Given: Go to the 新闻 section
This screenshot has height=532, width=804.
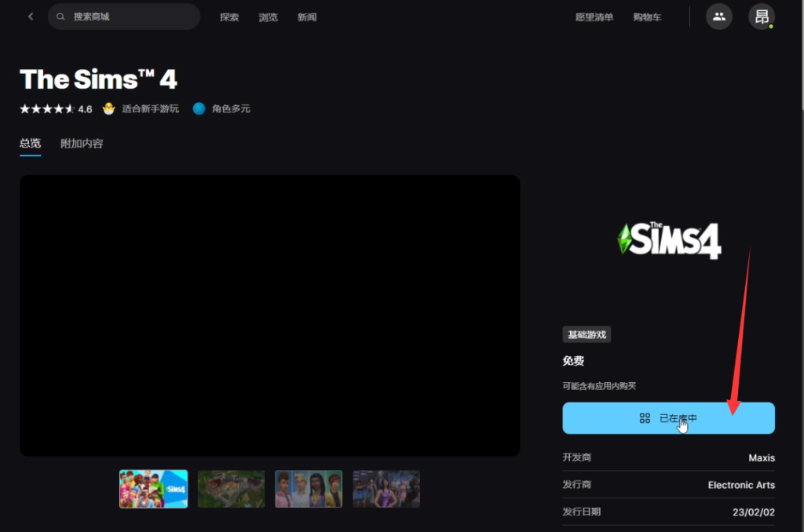Looking at the screenshot, I should click(x=307, y=17).
